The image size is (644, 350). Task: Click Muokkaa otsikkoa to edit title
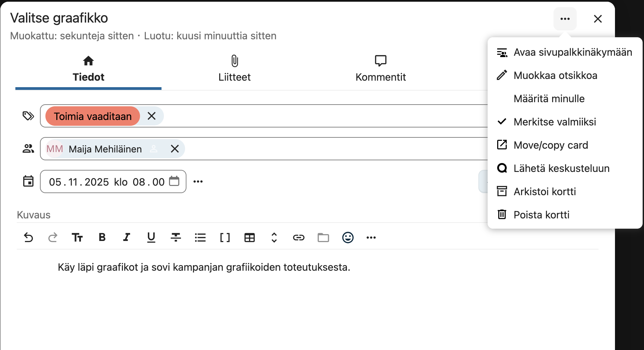[555, 76]
